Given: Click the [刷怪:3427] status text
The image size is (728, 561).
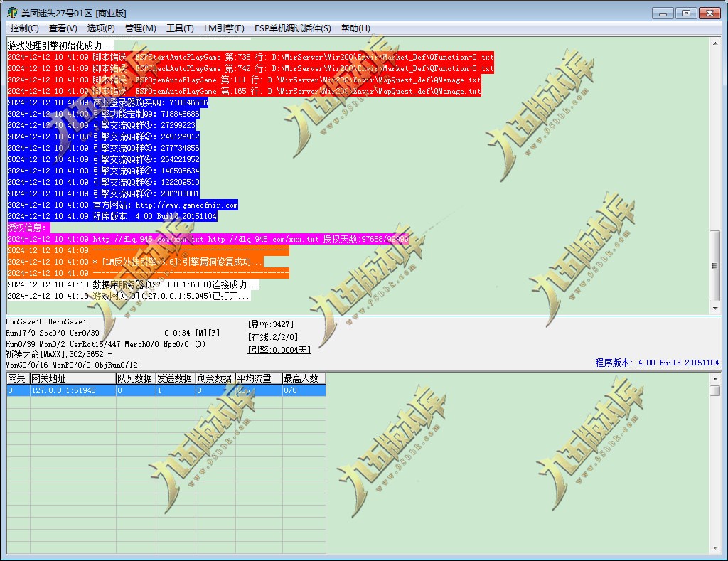Looking at the screenshot, I should coord(271,324).
